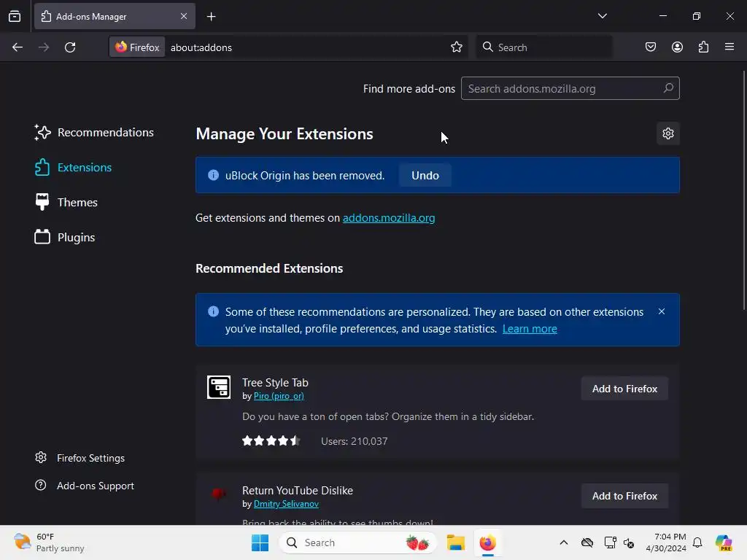Open the clock showing 7:04 PM
The height and width of the screenshot is (560, 747).
tap(666, 542)
